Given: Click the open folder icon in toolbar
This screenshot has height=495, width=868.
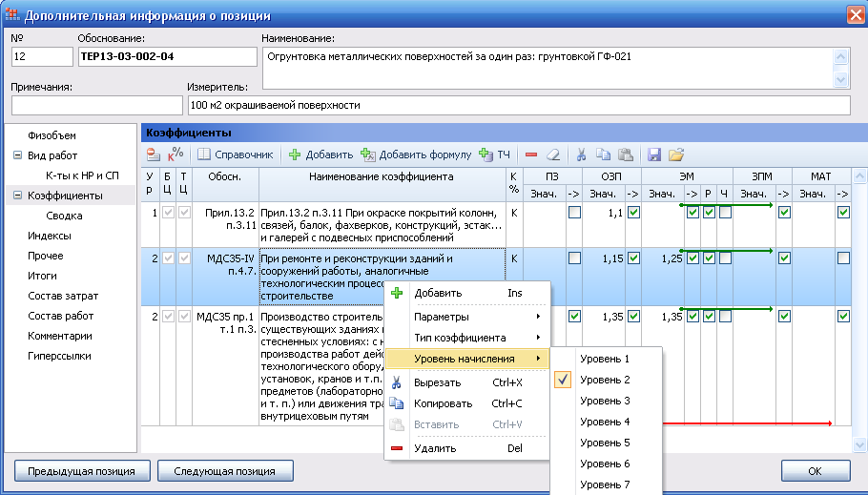Looking at the screenshot, I should pyautogui.click(x=676, y=154).
